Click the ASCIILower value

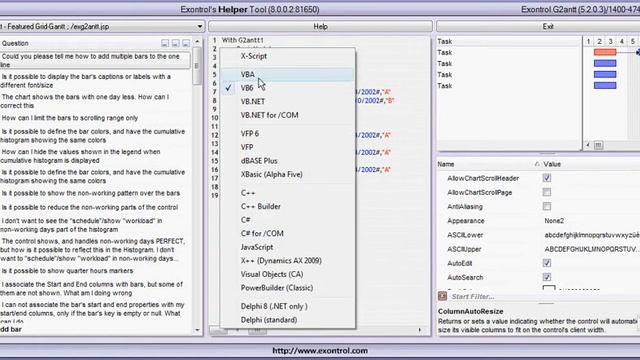(x=592, y=235)
